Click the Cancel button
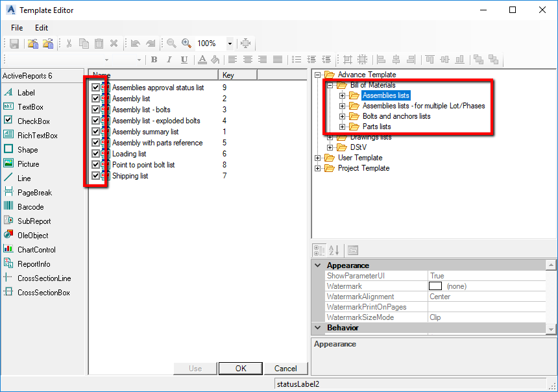The image size is (558, 392). point(286,368)
